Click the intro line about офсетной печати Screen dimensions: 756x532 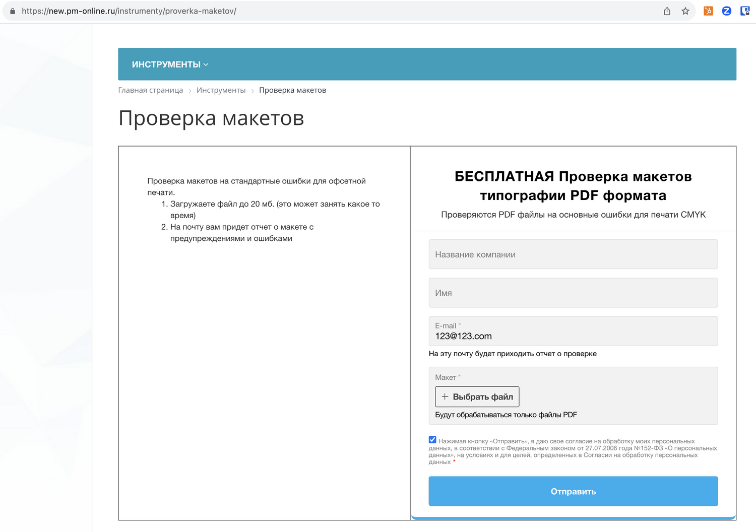click(x=257, y=186)
